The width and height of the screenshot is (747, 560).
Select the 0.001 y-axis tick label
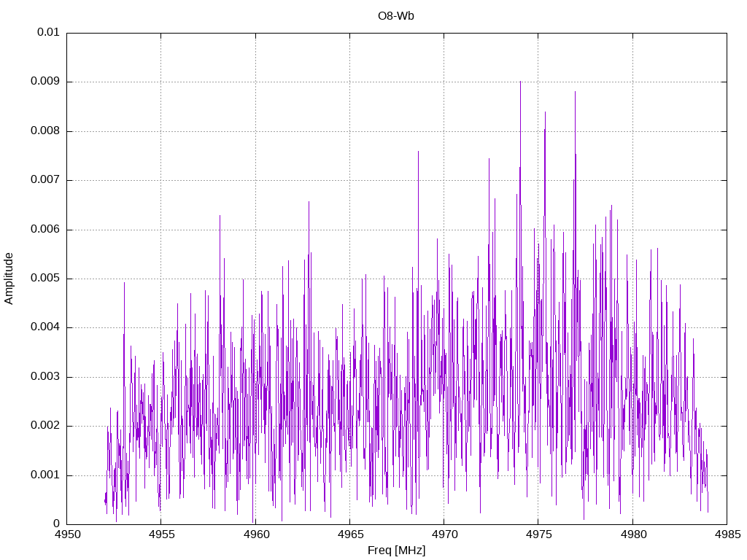click(x=45, y=475)
